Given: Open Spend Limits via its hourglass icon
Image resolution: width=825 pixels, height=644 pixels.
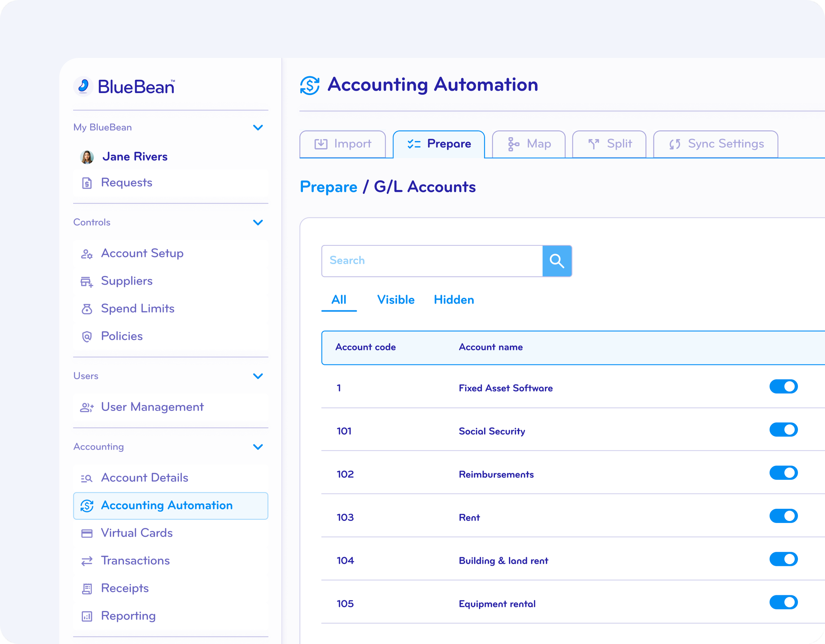Looking at the screenshot, I should click(x=87, y=309).
